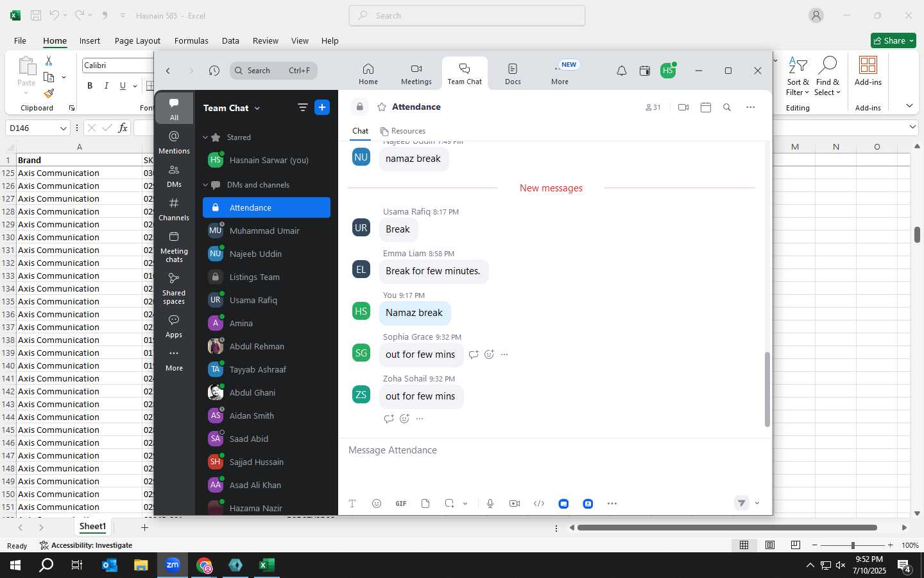This screenshot has width=924, height=578.
Task: Schedule a meeting from the Attendance header
Action: (x=706, y=107)
